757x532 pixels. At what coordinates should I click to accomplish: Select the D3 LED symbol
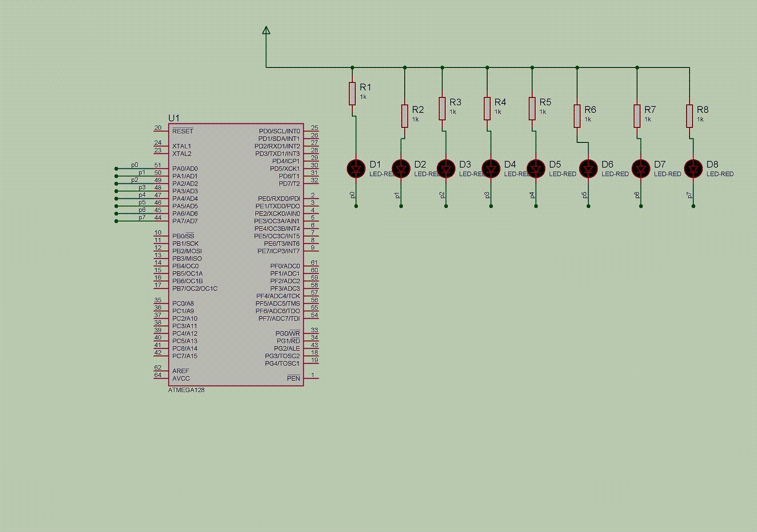[446, 169]
